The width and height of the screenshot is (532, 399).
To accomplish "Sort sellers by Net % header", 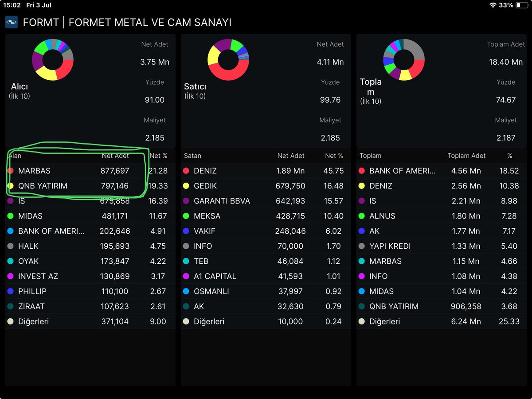I will tap(334, 156).
